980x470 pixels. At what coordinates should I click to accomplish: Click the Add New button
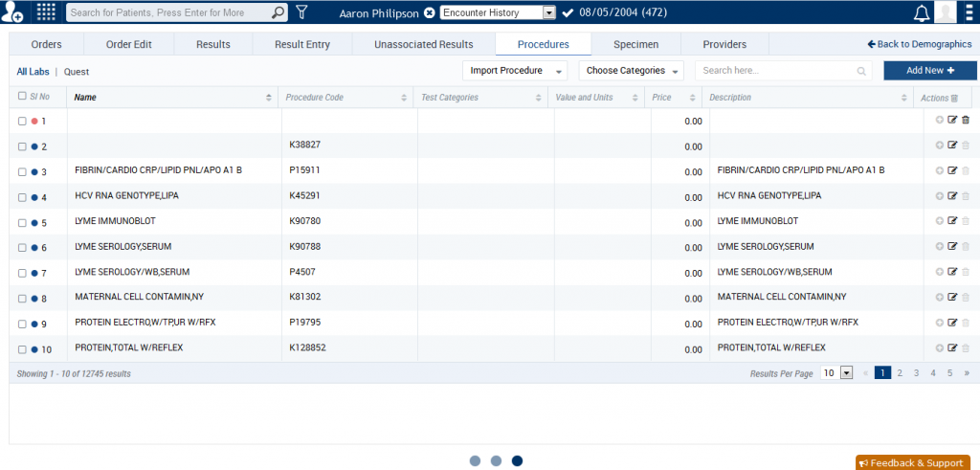click(929, 71)
